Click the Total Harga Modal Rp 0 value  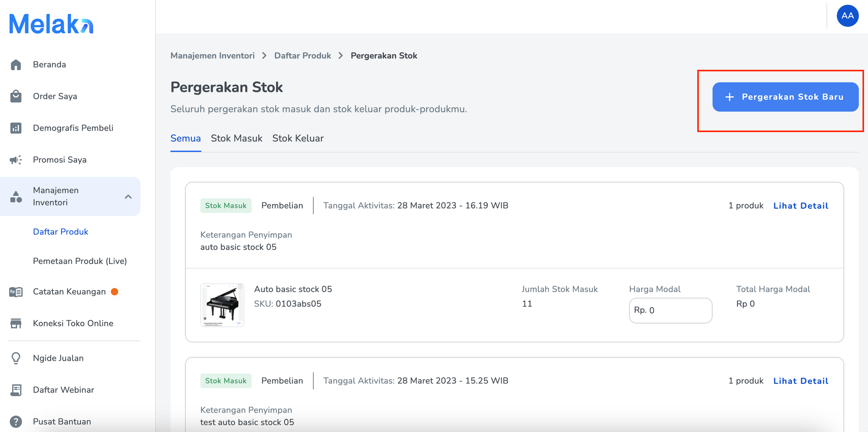[746, 304]
